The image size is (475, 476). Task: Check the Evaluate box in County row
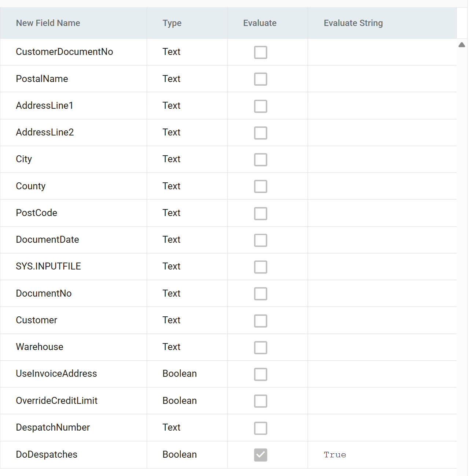[261, 186]
